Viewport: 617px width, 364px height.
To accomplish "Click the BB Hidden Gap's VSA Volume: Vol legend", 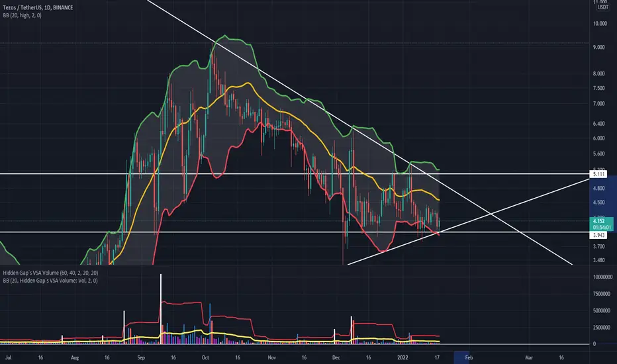I will tap(50, 281).
